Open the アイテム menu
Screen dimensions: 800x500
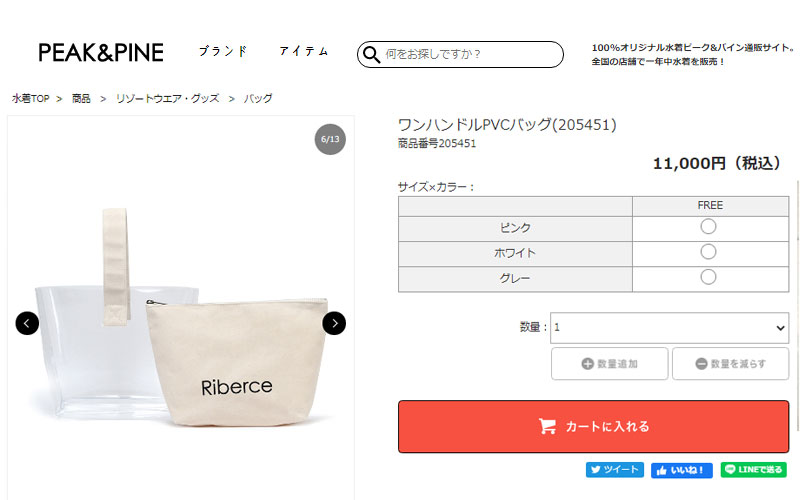click(x=304, y=52)
